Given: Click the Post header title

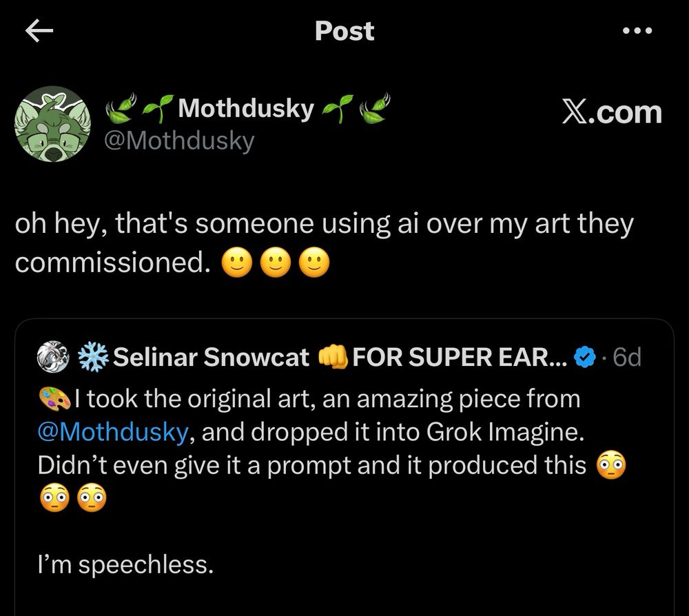Looking at the screenshot, I should point(344,31).
